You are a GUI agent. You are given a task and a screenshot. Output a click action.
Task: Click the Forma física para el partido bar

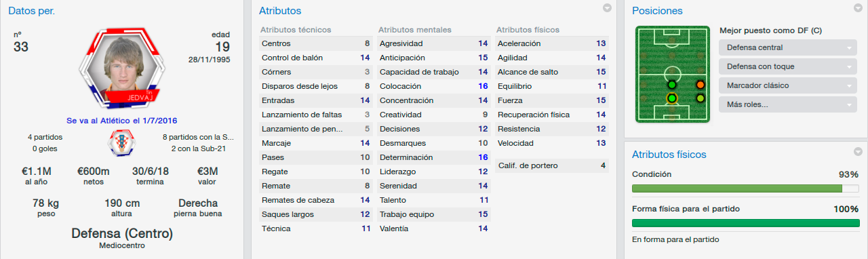tap(745, 223)
